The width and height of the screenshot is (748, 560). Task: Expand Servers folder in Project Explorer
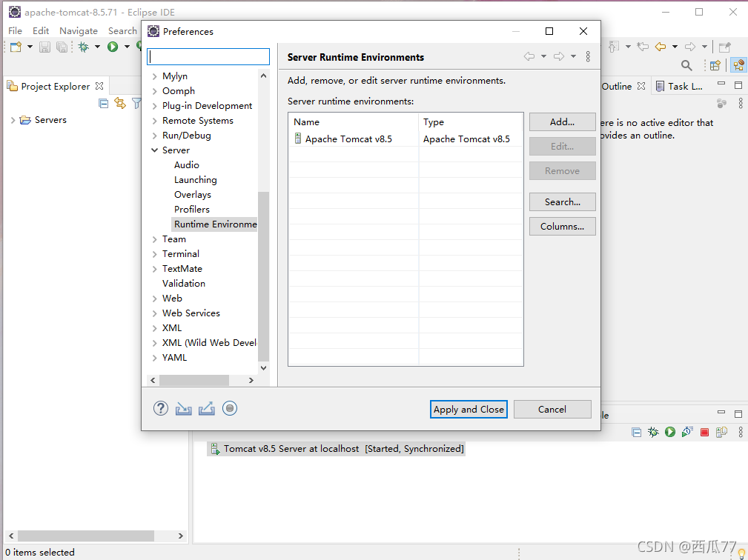pyautogui.click(x=13, y=120)
